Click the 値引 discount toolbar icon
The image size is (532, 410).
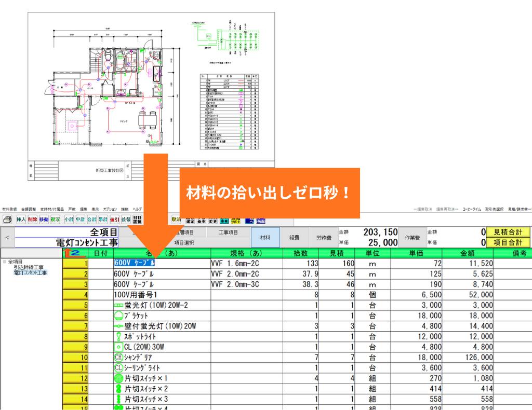115,220
